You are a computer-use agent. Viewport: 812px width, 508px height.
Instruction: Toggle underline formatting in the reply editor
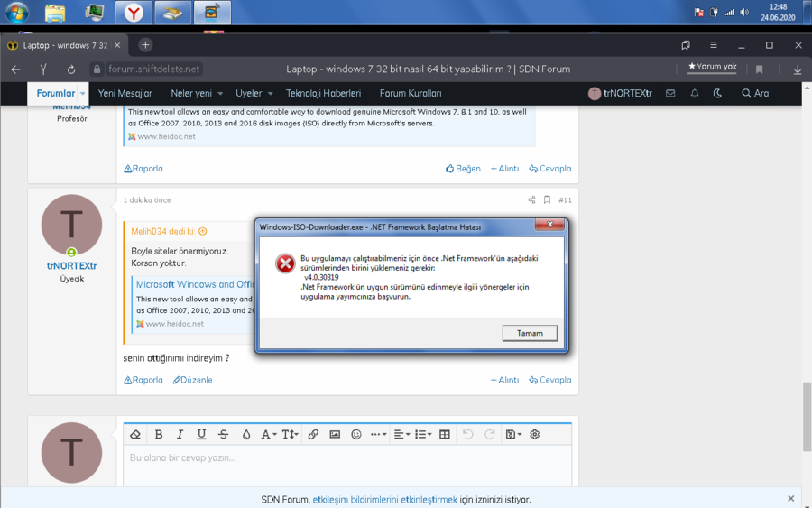(x=201, y=435)
